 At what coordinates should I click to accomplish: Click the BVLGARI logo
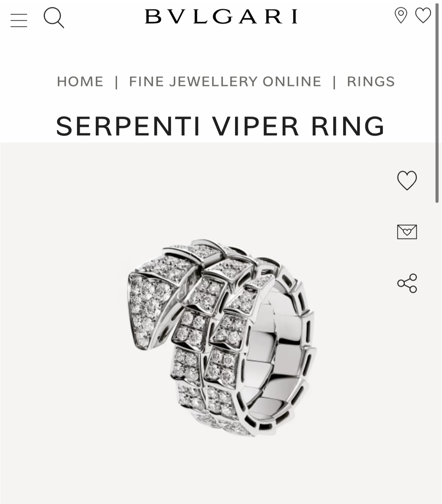click(221, 16)
